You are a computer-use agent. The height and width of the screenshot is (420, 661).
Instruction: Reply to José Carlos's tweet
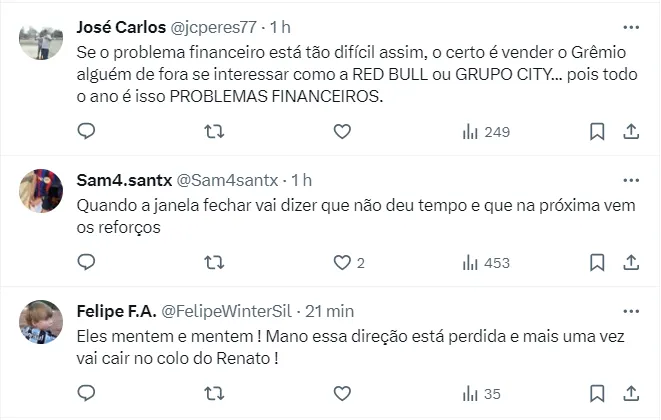point(87,131)
